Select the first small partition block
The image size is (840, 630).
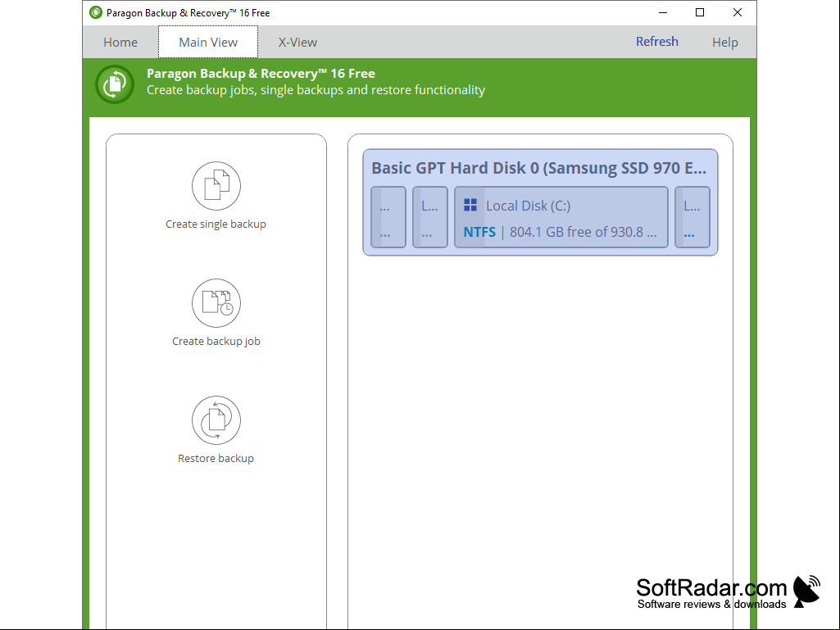tap(388, 217)
